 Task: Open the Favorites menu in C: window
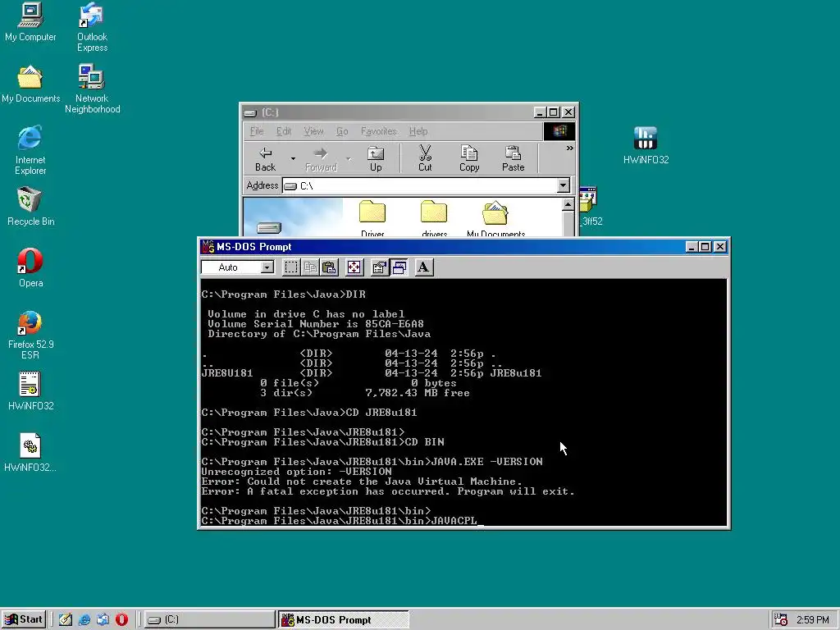[379, 131]
